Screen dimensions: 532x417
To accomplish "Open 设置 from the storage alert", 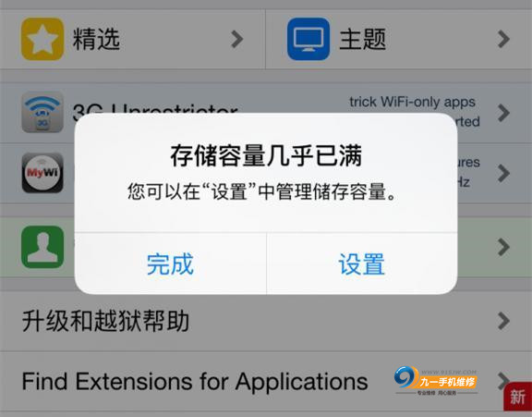I will pos(362,264).
